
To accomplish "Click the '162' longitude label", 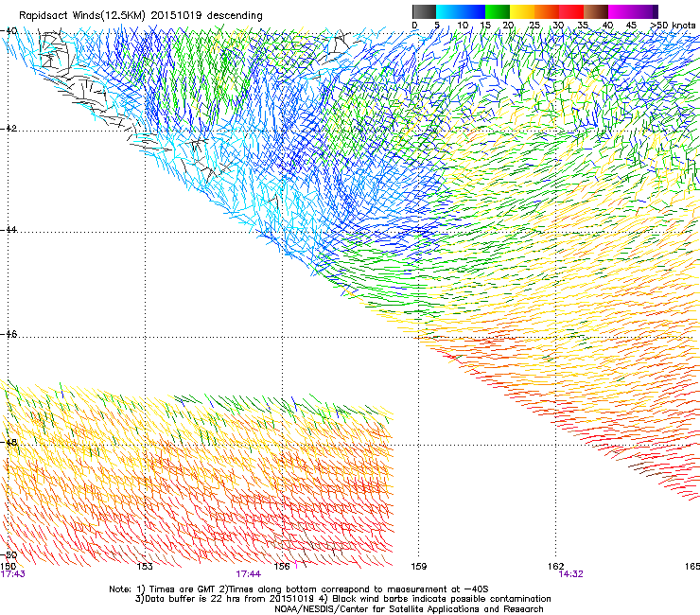I will tap(556, 567).
